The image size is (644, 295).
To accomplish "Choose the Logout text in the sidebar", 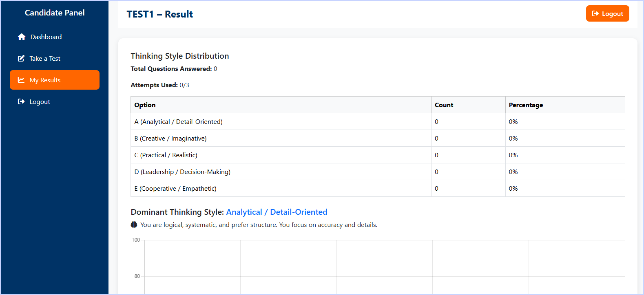I will click(40, 102).
